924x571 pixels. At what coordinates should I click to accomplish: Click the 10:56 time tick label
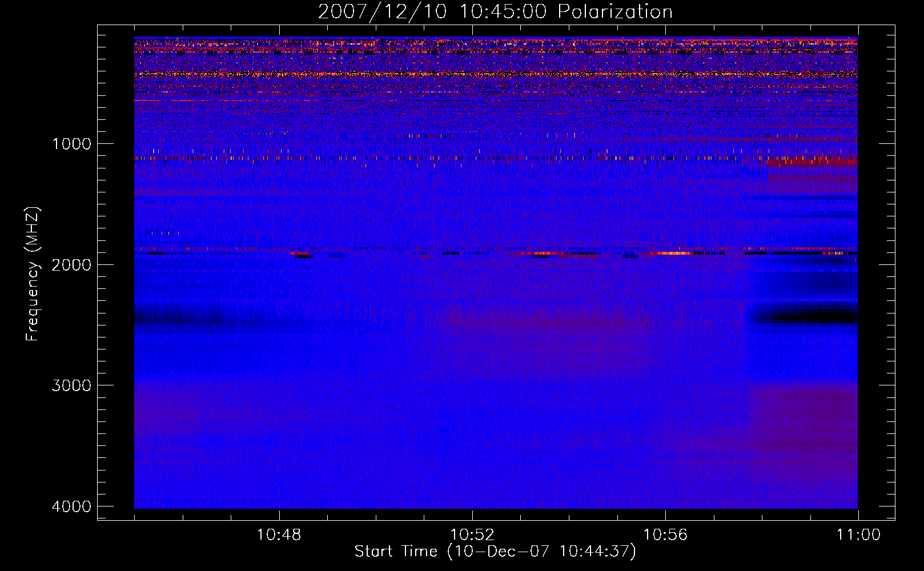[x=665, y=535]
